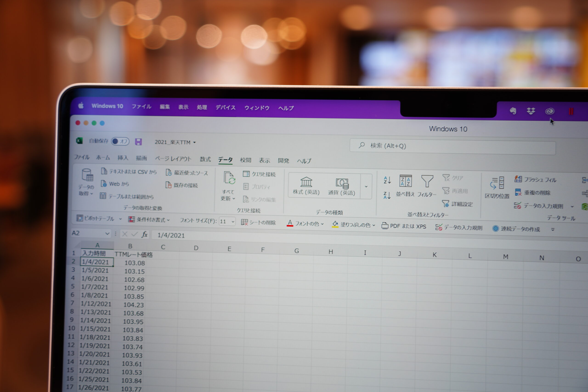Open the ページ レイアウト tab
The width and height of the screenshot is (588, 392).
[173, 158]
